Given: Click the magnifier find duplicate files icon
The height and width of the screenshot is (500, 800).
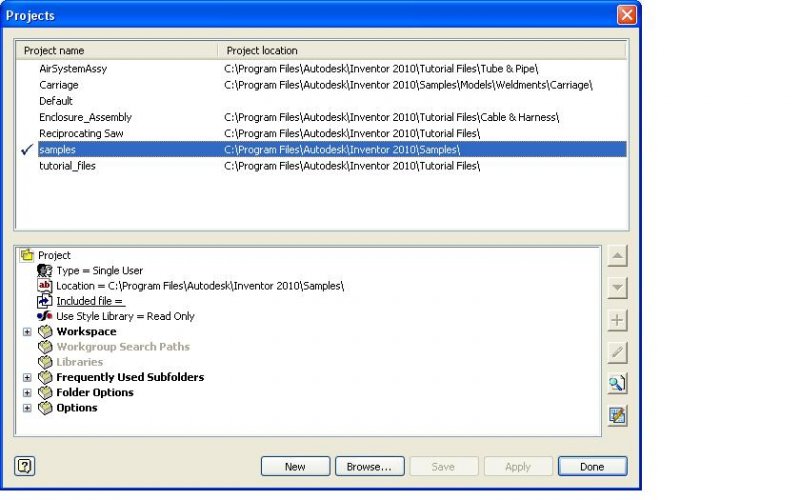Looking at the screenshot, I should (x=617, y=384).
